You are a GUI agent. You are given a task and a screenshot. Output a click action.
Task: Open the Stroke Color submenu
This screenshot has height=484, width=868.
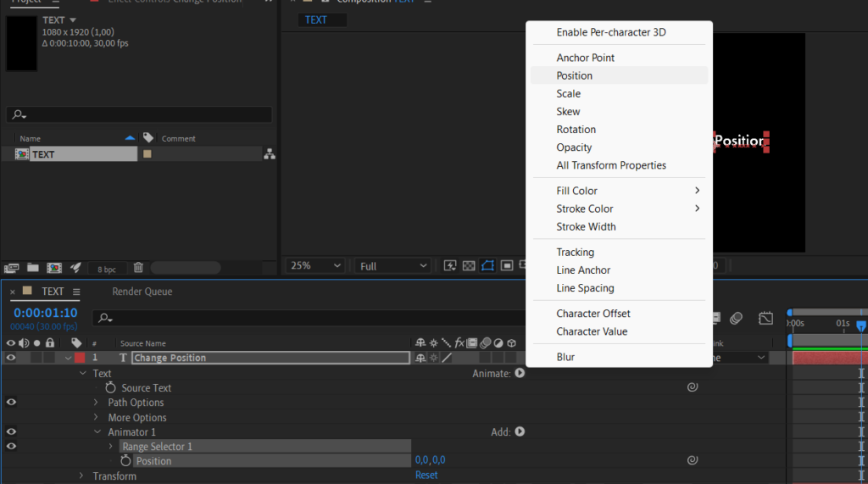coord(619,209)
